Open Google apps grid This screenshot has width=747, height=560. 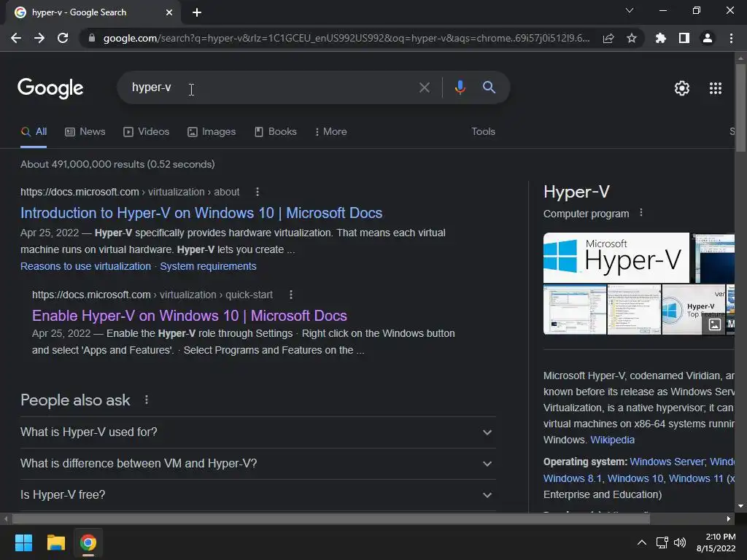[x=716, y=88]
